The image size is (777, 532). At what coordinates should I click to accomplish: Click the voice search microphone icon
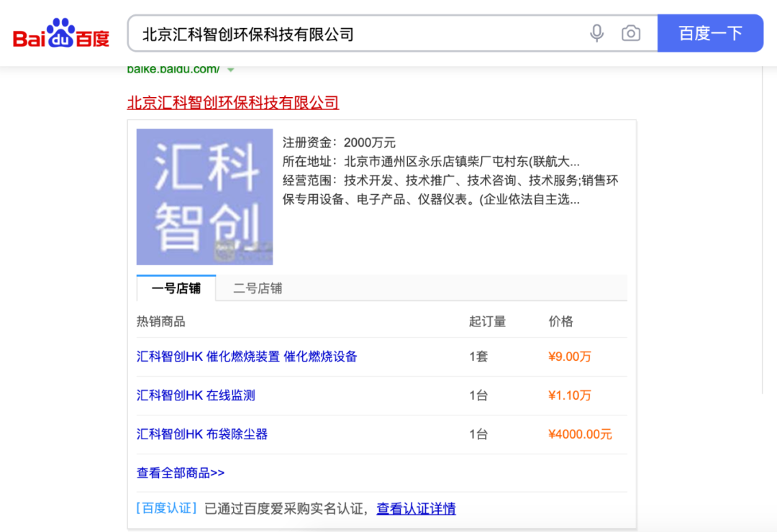pos(596,33)
